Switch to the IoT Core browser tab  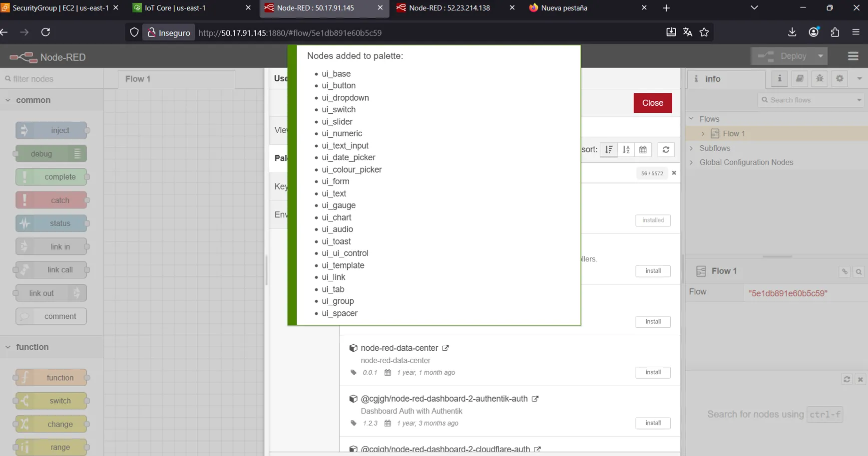(175, 8)
